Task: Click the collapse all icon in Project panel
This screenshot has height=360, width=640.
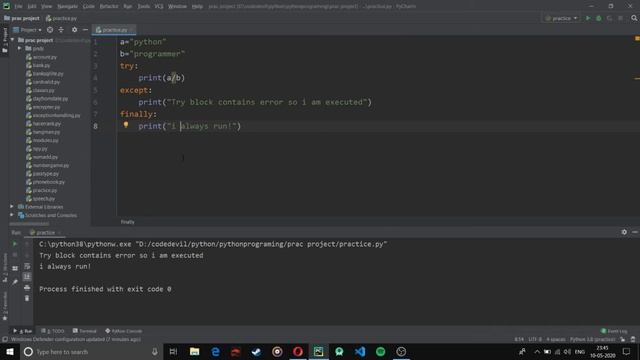Action: [61, 30]
